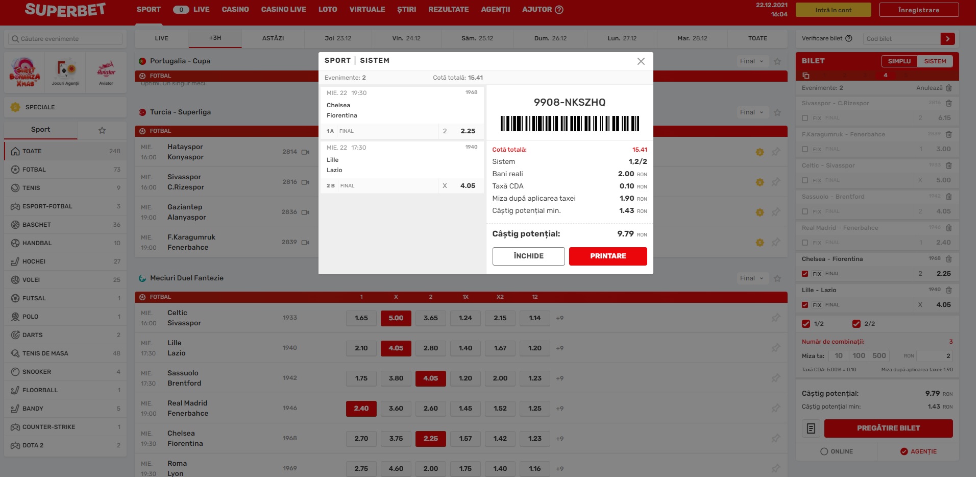Click PREGĂTIRE BILET button
980x477 pixels.
(x=888, y=428)
